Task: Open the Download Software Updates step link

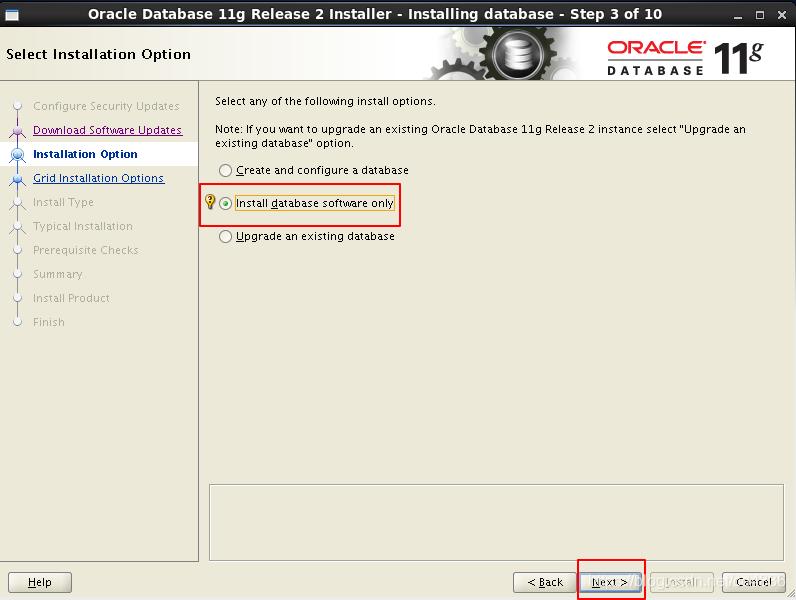Action: [107, 130]
